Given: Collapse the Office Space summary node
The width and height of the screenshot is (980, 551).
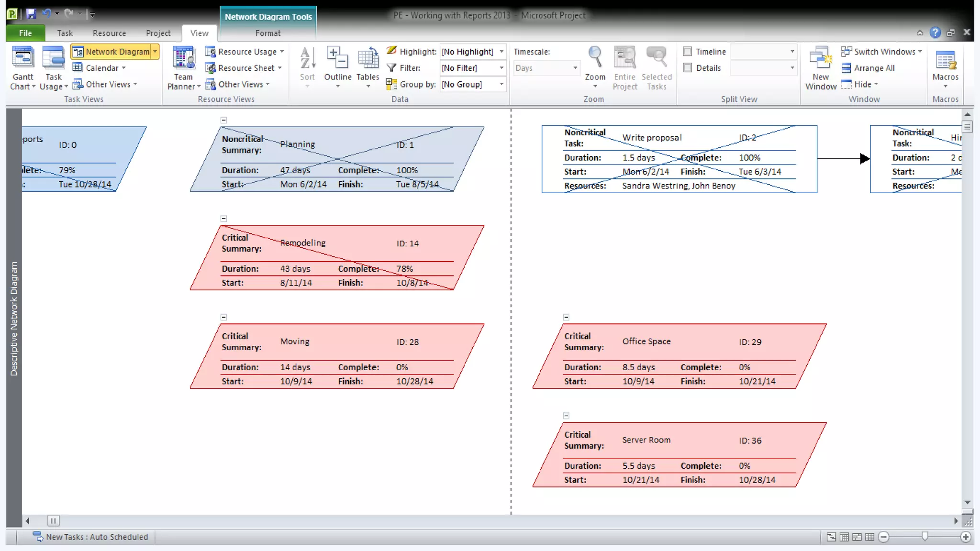Looking at the screenshot, I should coord(566,317).
